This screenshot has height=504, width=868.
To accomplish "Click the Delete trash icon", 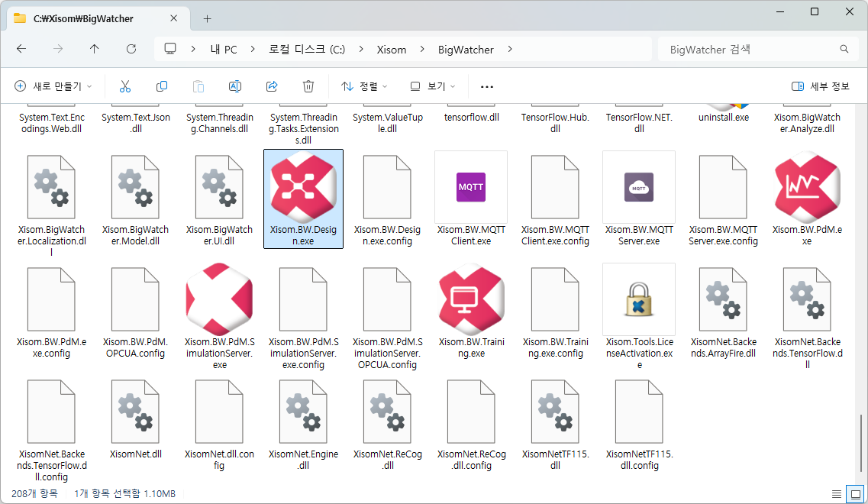I will coord(308,86).
